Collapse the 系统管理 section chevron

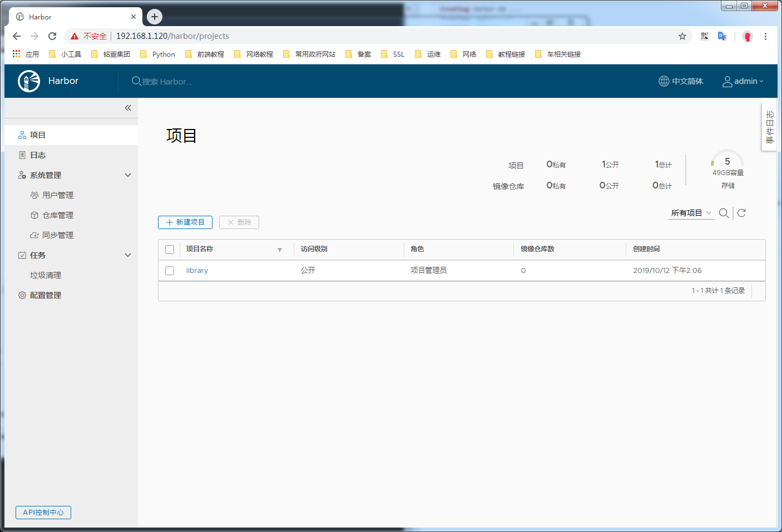128,175
